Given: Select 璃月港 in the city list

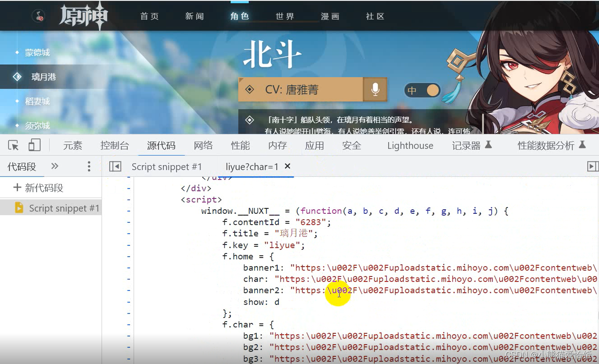Looking at the screenshot, I should pyautogui.click(x=43, y=77).
